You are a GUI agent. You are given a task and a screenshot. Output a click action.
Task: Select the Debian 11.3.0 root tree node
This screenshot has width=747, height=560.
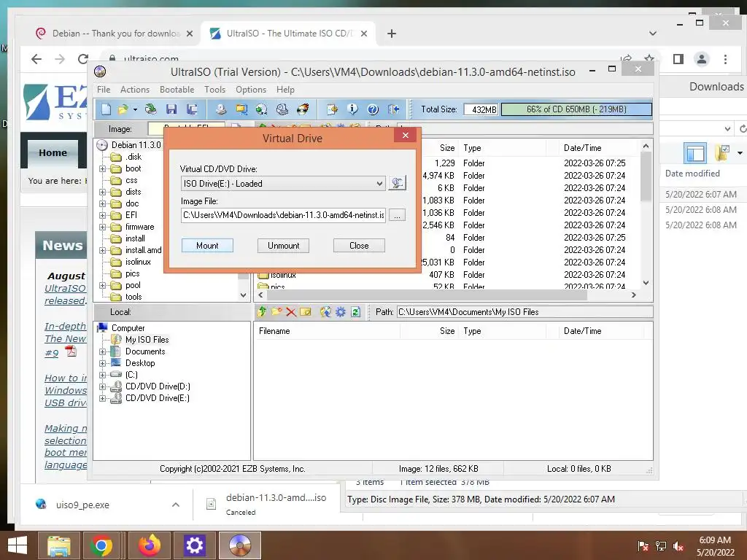point(136,145)
